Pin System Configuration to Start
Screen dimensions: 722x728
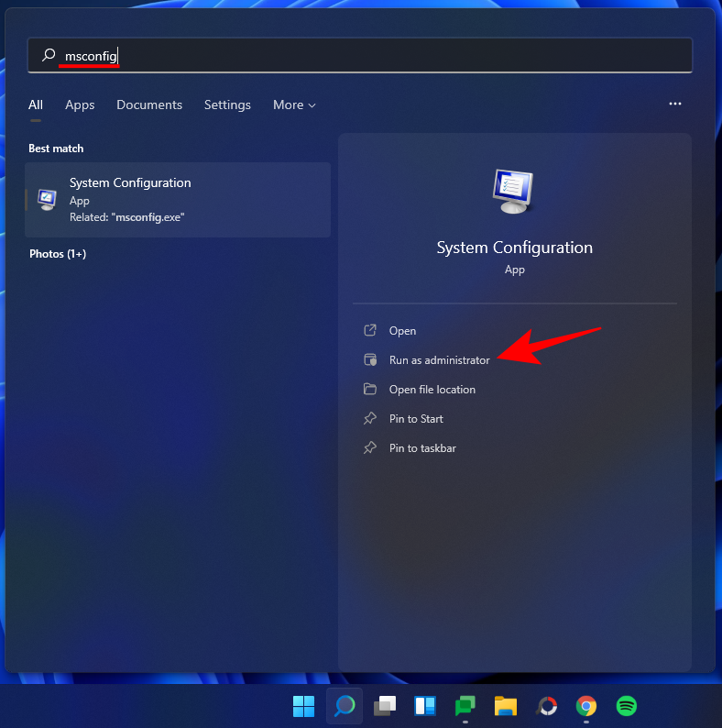click(x=416, y=419)
